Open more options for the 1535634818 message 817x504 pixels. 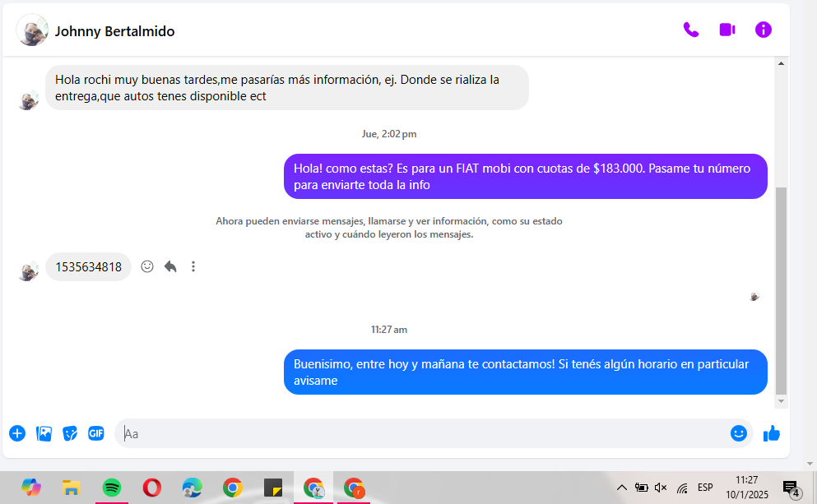point(193,266)
